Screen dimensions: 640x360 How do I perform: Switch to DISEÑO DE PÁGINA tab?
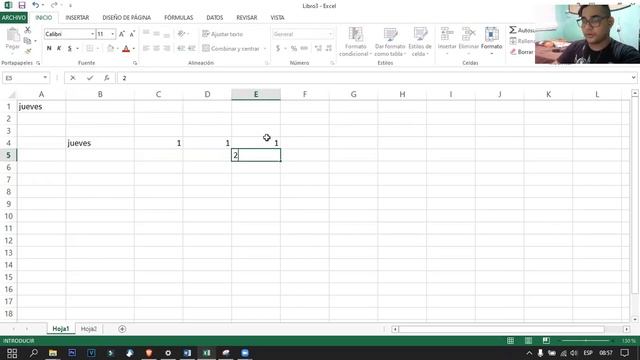[x=127, y=18]
